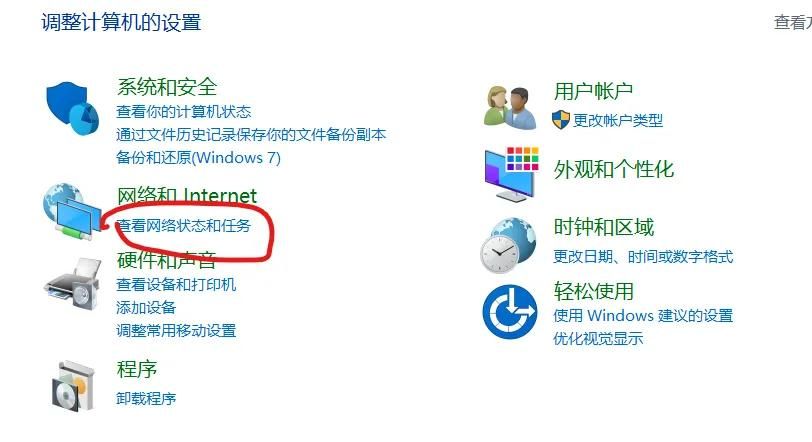Click the shield icon beside 更改帐户类型

pos(560,120)
